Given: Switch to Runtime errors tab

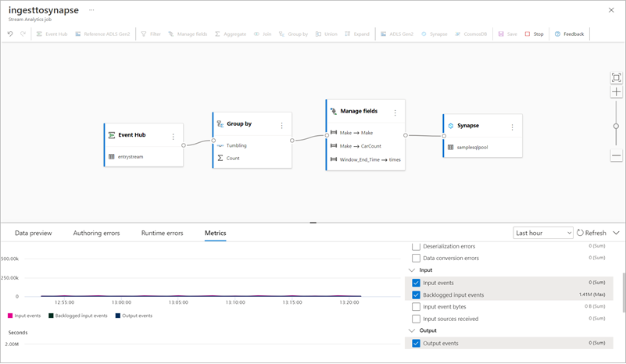Looking at the screenshot, I should (162, 233).
